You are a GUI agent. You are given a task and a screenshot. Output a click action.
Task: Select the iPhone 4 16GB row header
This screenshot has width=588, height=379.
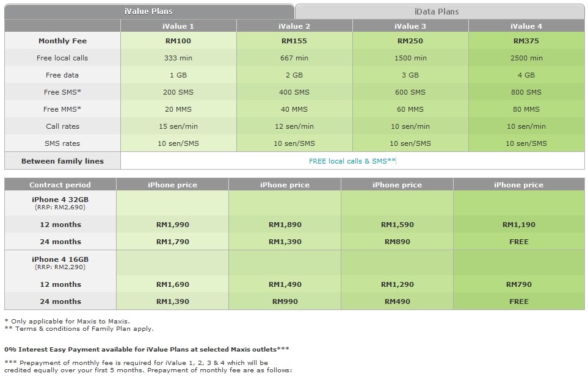click(59, 262)
